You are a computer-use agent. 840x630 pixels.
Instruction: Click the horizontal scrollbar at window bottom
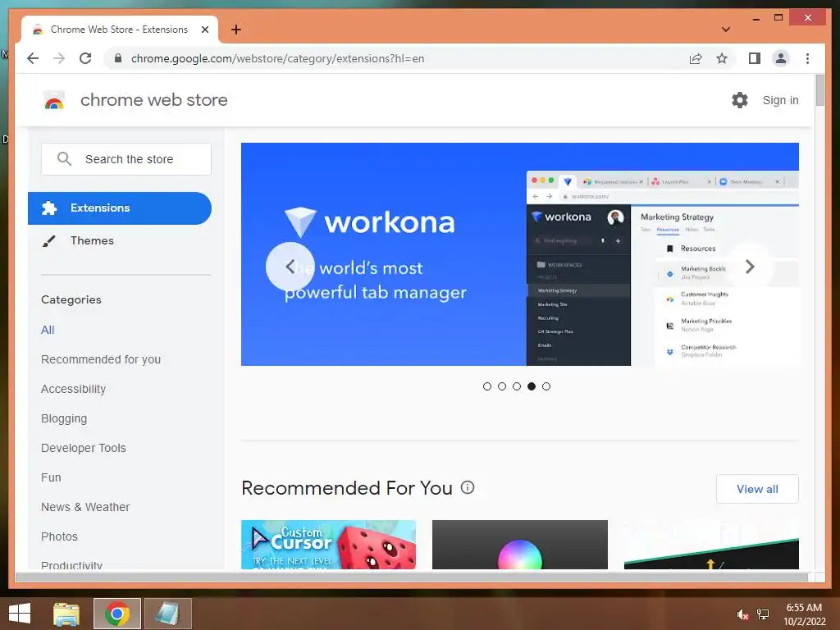click(412, 577)
